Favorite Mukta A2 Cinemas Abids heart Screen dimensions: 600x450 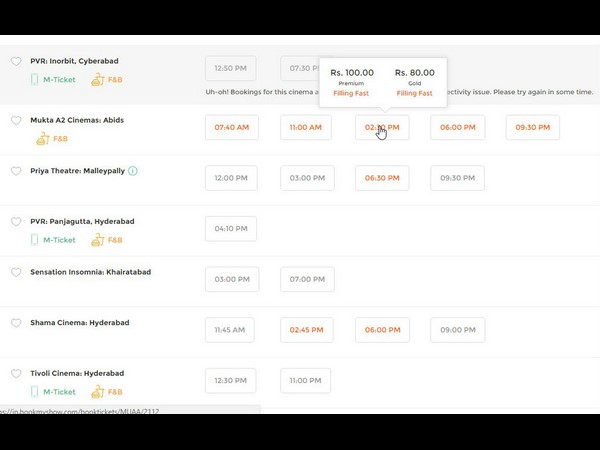coord(16,120)
